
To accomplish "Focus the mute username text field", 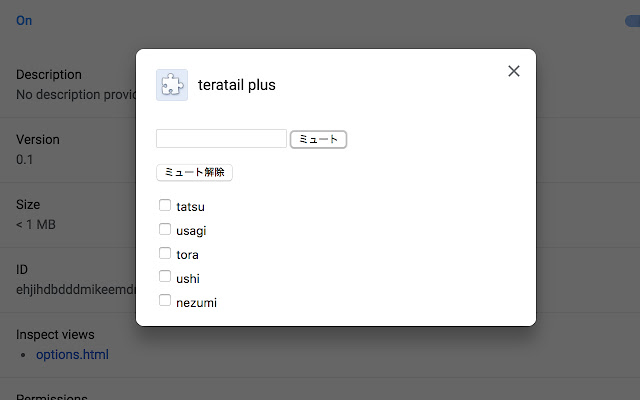I will pos(221,139).
